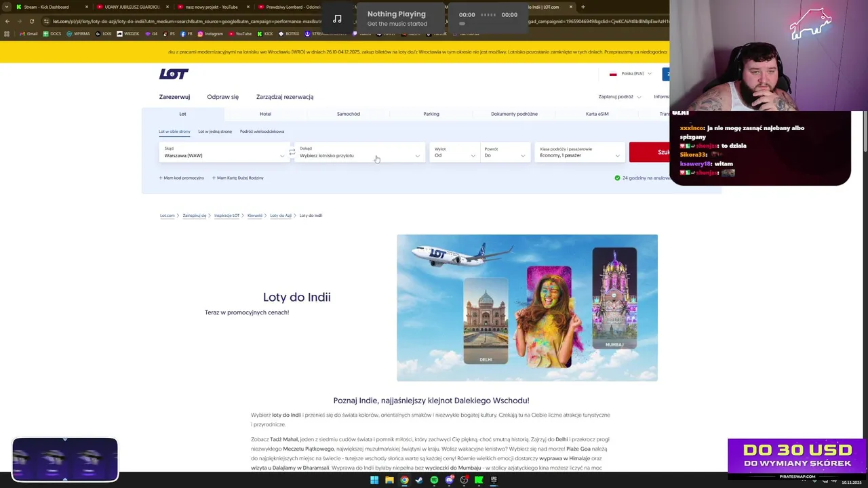Select the 'Lot' booking tab
This screenshot has width=868, height=488.
point(182,114)
